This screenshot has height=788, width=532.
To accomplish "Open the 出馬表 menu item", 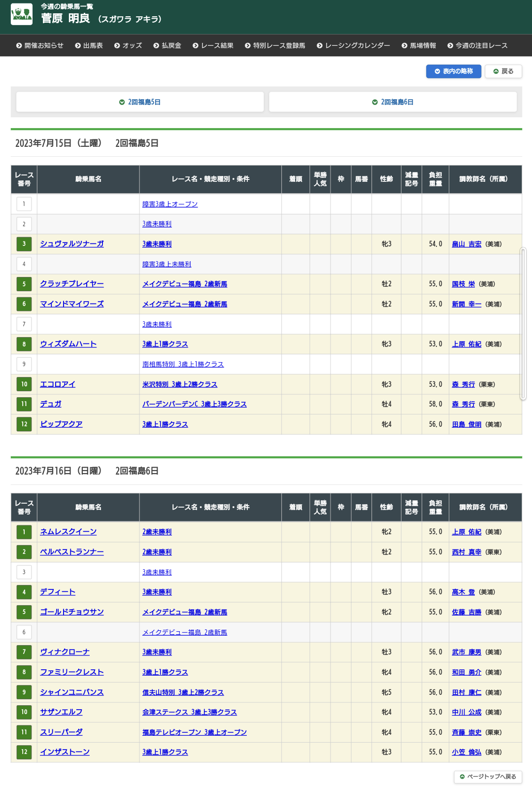I will coord(89,45).
